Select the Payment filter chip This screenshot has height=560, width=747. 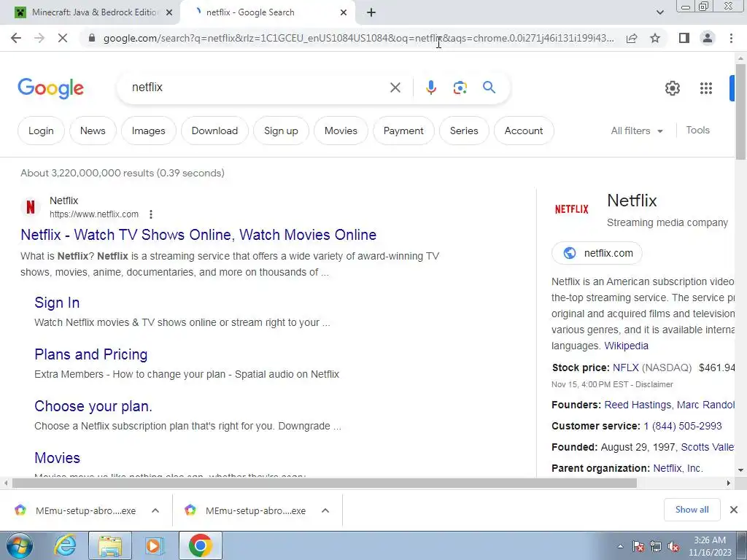click(x=403, y=131)
